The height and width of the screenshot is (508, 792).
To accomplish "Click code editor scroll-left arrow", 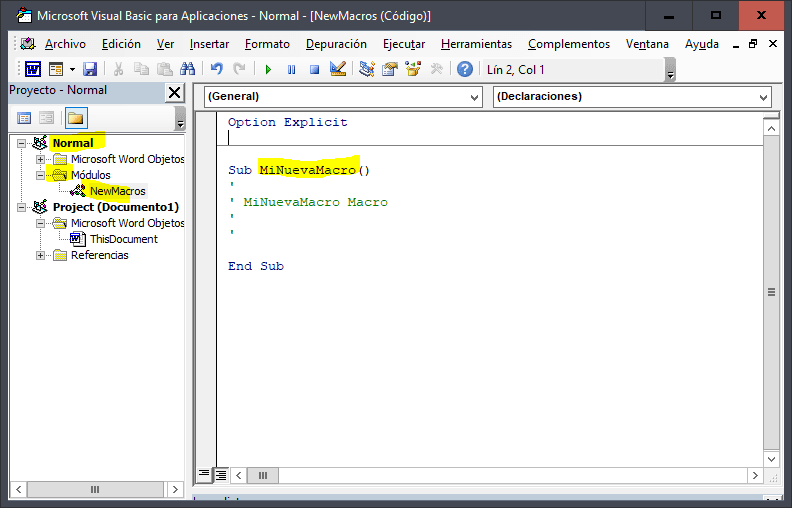I will [x=238, y=475].
